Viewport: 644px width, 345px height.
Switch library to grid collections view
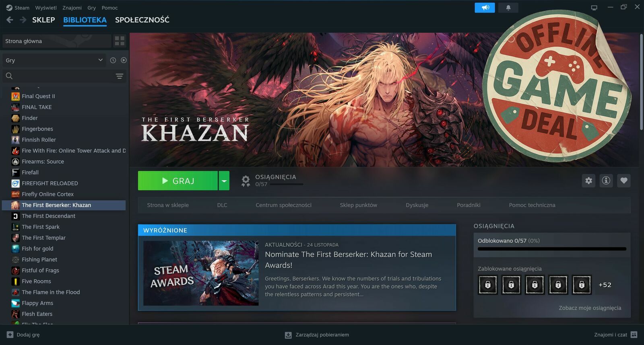(120, 41)
